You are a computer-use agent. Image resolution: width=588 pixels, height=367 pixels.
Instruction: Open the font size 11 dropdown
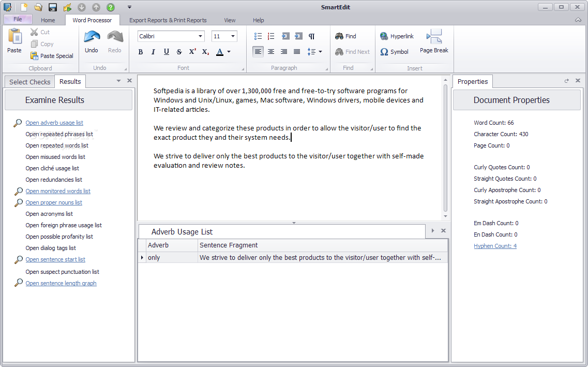pos(233,36)
